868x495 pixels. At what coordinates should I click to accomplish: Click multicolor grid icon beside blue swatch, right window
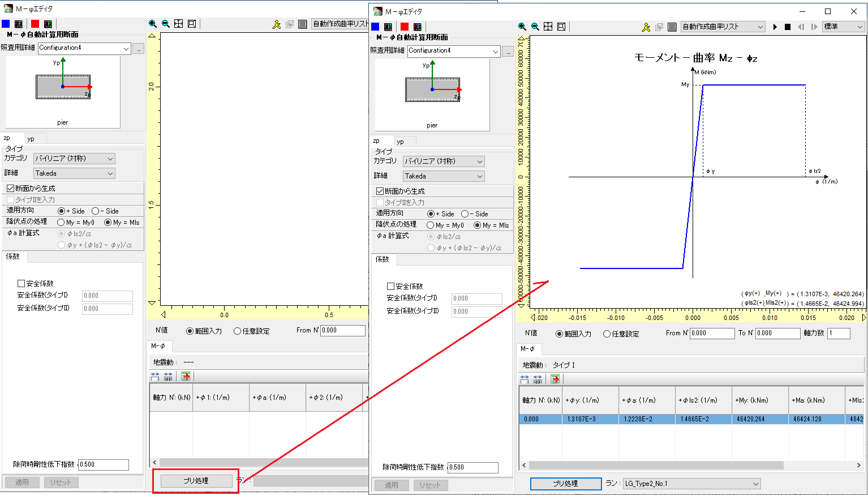tap(388, 27)
